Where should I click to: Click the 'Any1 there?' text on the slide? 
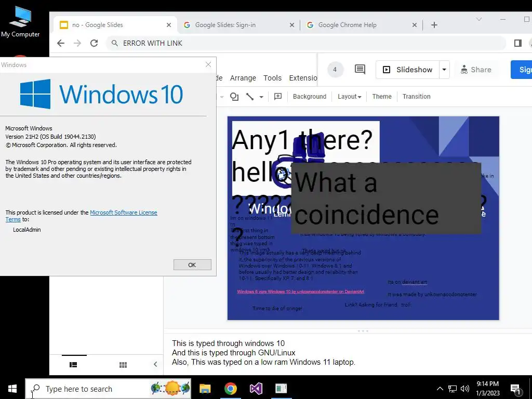click(x=302, y=140)
